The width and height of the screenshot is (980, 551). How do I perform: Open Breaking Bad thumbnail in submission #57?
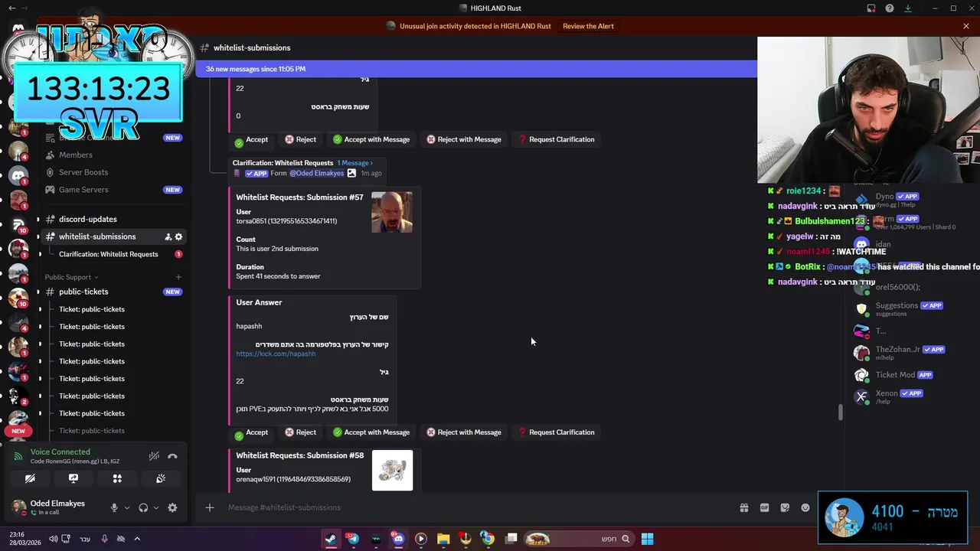[392, 212]
